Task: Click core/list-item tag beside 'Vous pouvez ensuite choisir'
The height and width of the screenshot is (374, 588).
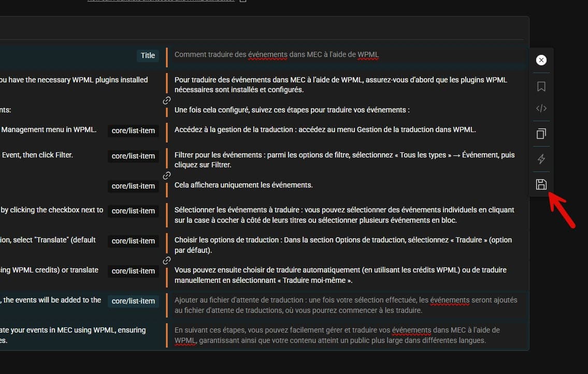Action: [133, 271]
